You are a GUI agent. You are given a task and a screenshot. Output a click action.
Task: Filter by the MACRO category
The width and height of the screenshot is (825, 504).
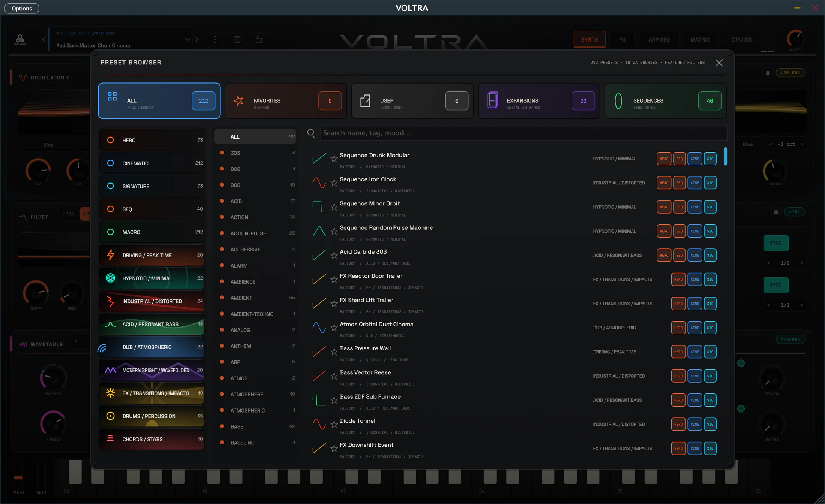tap(152, 232)
